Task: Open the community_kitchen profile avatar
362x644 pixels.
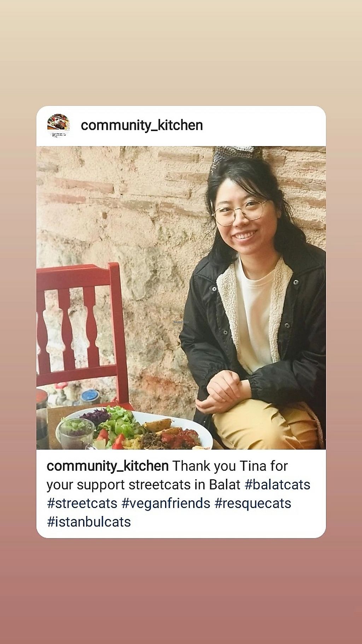Action: tap(58, 126)
